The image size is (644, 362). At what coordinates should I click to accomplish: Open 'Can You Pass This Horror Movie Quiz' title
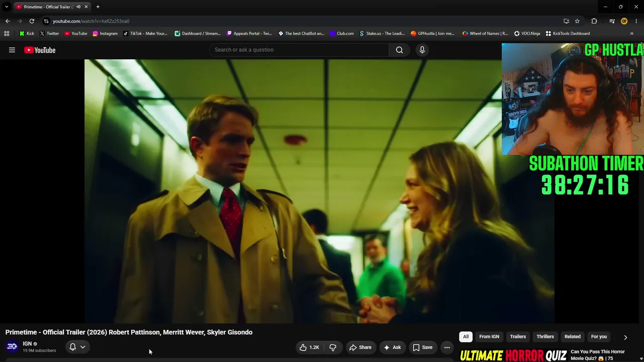598,355
